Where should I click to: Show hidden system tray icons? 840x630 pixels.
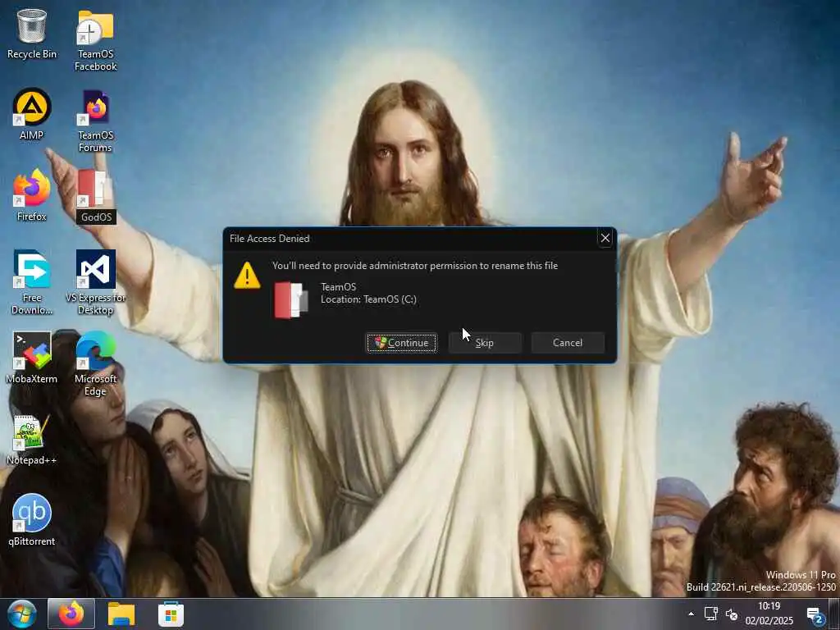pyautogui.click(x=691, y=614)
